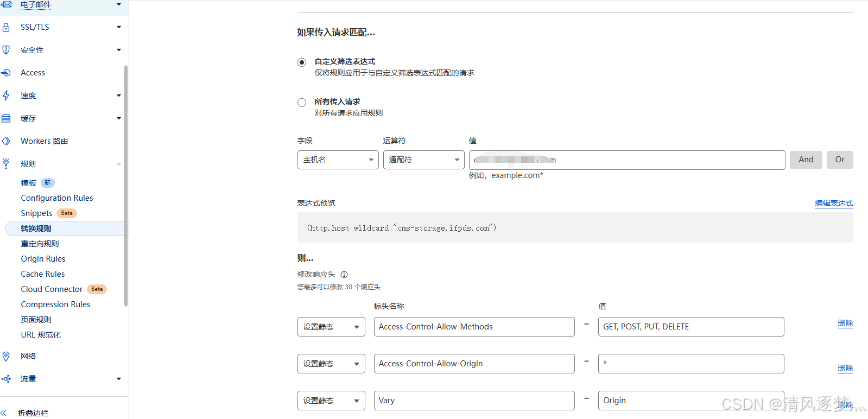
Task: Click the Origin value field
Action: [691, 401]
